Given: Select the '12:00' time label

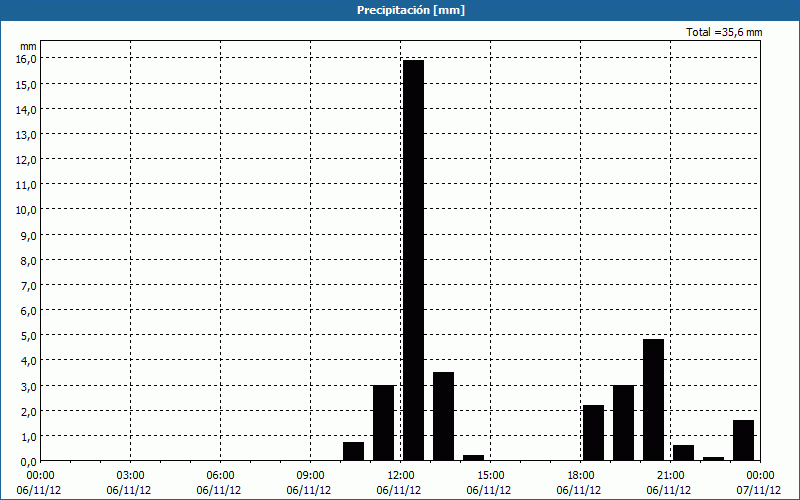Looking at the screenshot, I should [401, 476].
